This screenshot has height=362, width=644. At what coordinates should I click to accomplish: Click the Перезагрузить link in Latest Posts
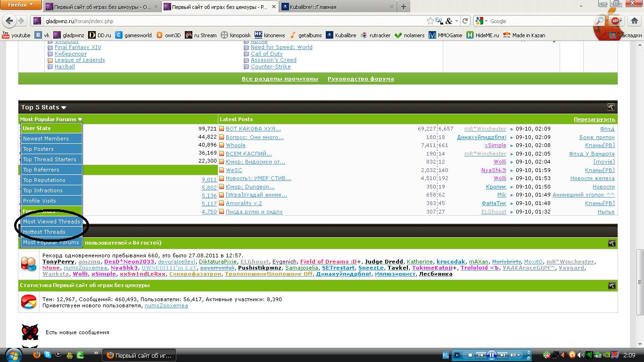(x=594, y=120)
